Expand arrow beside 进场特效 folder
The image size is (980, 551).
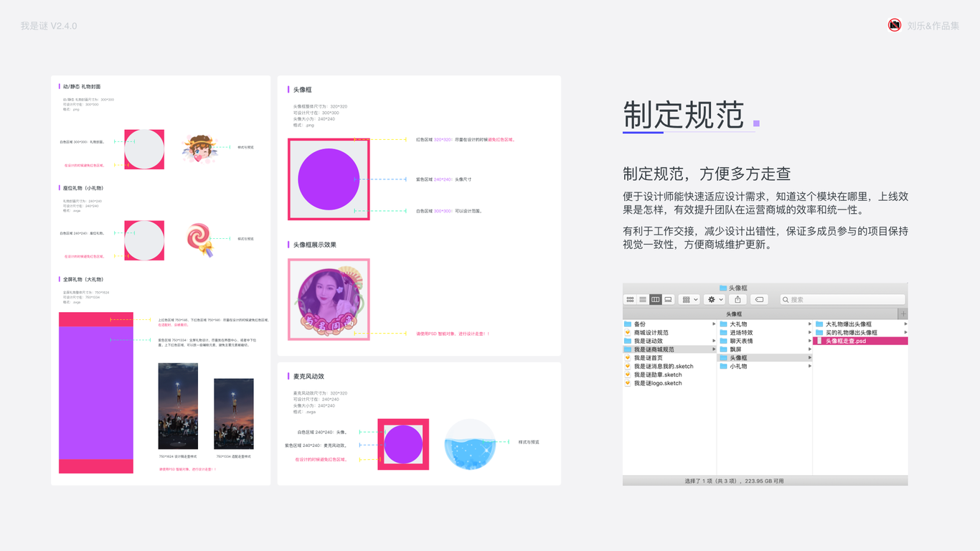click(x=809, y=333)
